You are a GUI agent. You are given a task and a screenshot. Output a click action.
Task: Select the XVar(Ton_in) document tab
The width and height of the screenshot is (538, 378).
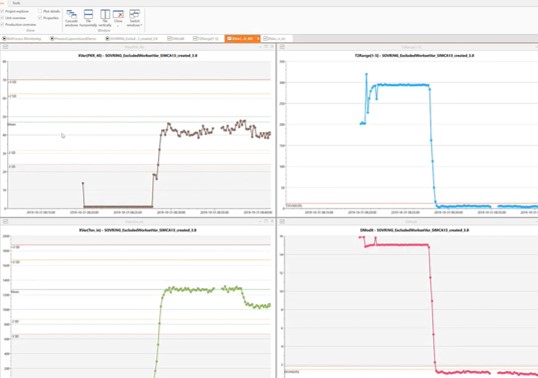point(276,39)
